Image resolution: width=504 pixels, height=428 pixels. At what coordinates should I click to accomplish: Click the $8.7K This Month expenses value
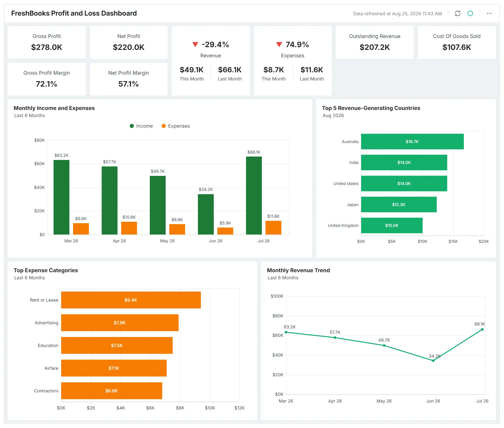point(274,70)
